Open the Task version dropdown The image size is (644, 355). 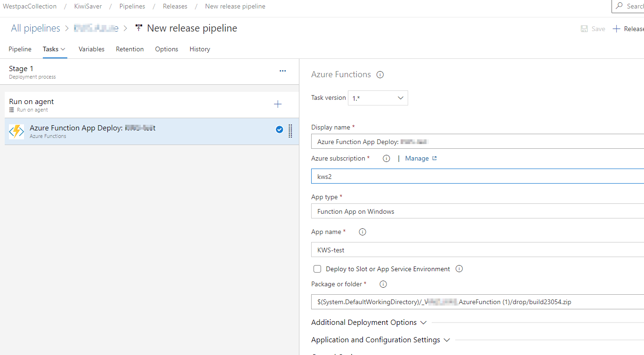coord(378,98)
